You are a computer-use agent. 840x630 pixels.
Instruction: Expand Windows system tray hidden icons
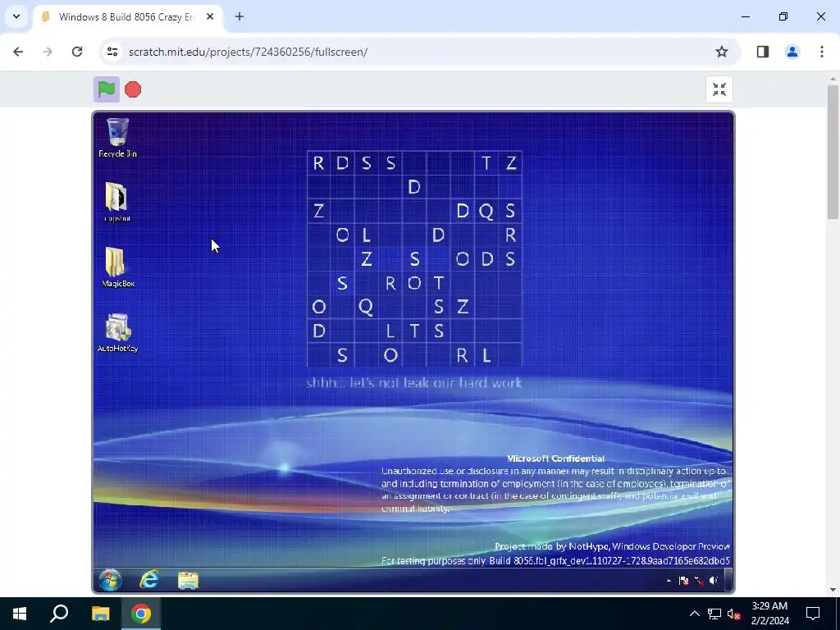point(694,614)
